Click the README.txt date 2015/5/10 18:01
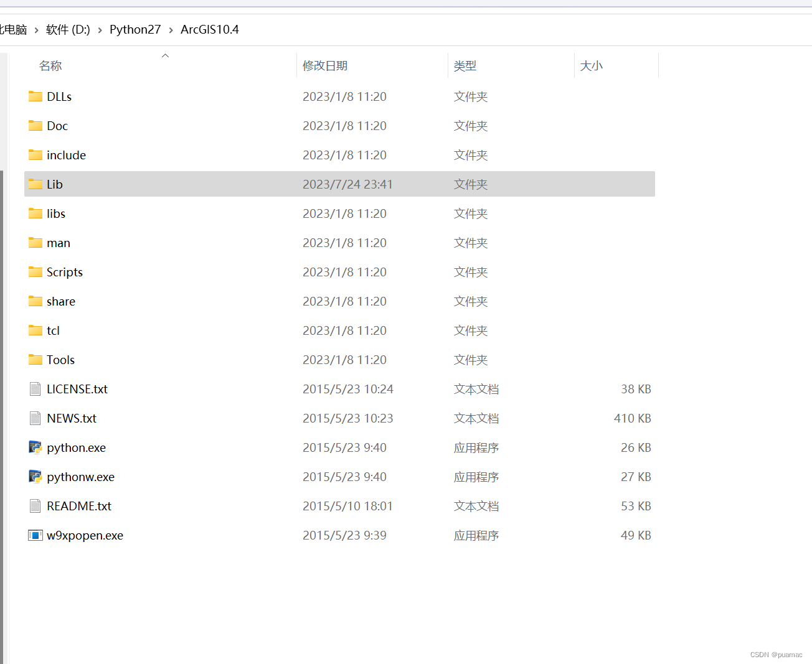 (347, 506)
